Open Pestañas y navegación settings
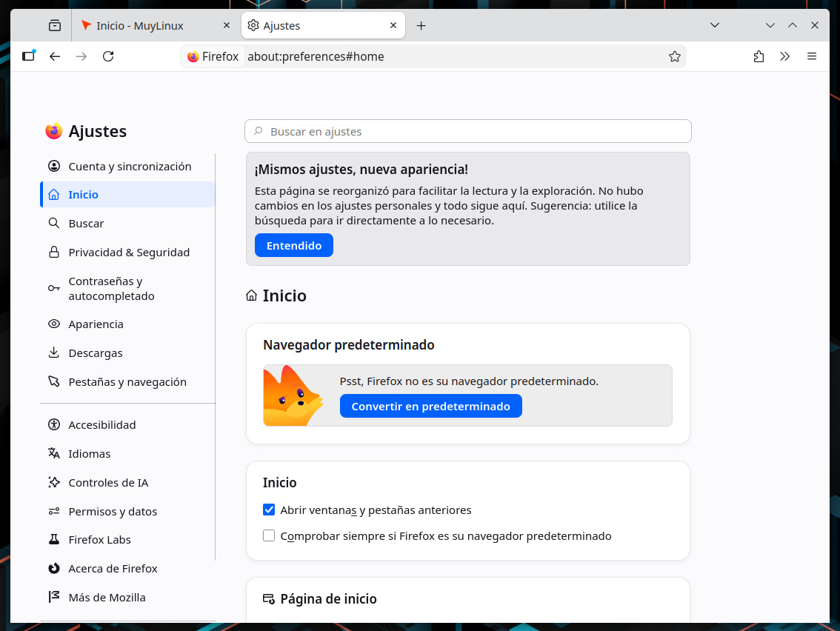The image size is (840, 631). tap(127, 382)
